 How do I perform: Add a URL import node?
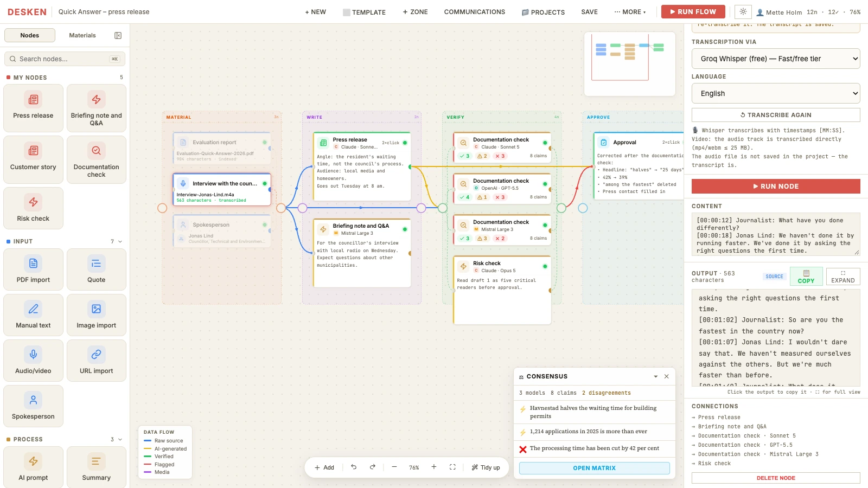pyautogui.click(x=96, y=361)
